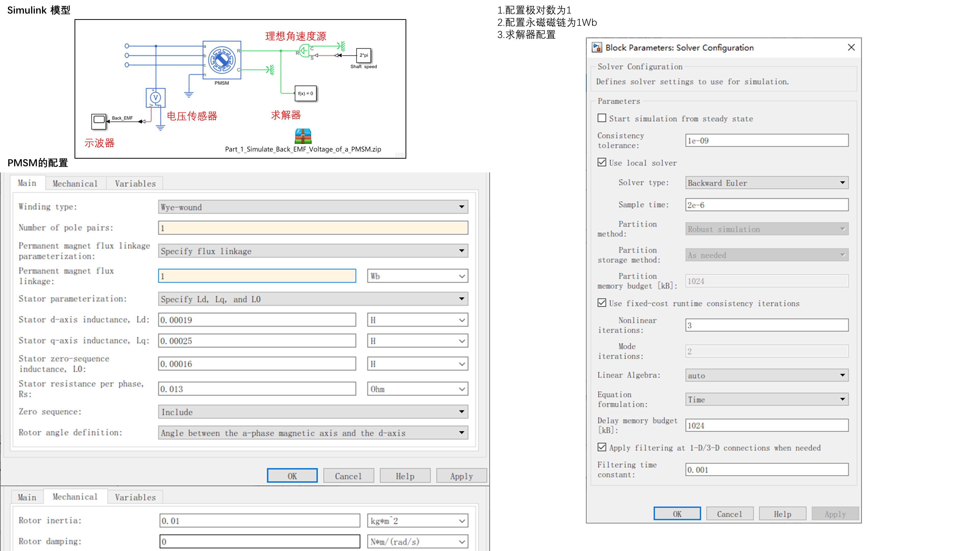Select the PMSM motor block

(222, 60)
